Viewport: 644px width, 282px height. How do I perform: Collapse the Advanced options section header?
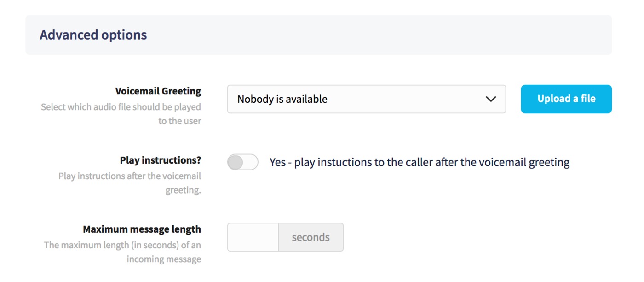pos(318,35)
